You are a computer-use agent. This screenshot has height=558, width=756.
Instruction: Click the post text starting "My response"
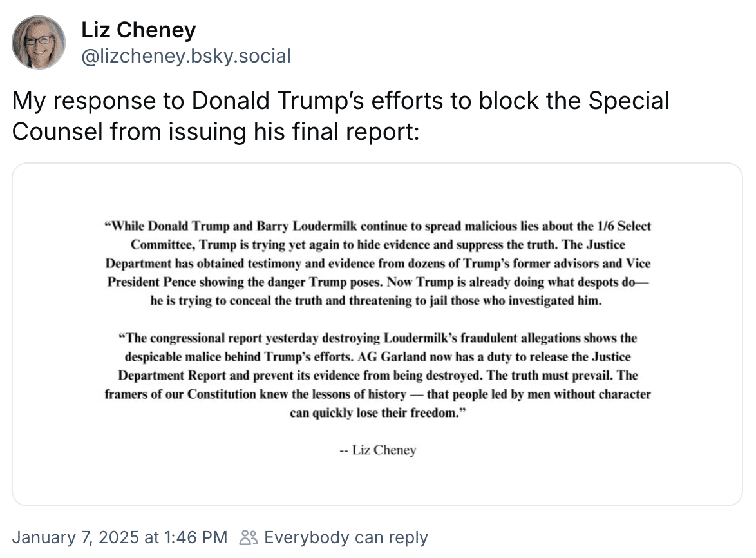tap(340, 116)
